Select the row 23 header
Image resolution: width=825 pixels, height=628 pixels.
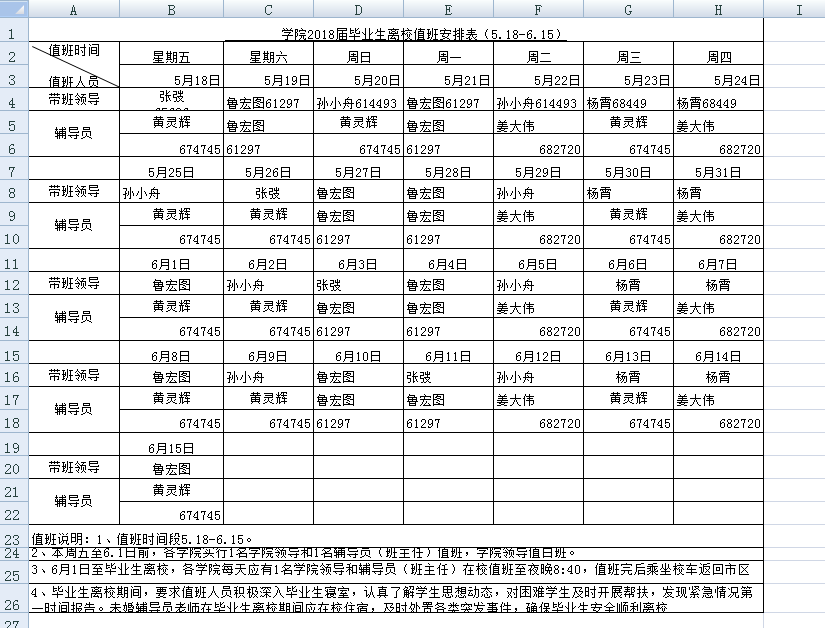pos(15,537)
